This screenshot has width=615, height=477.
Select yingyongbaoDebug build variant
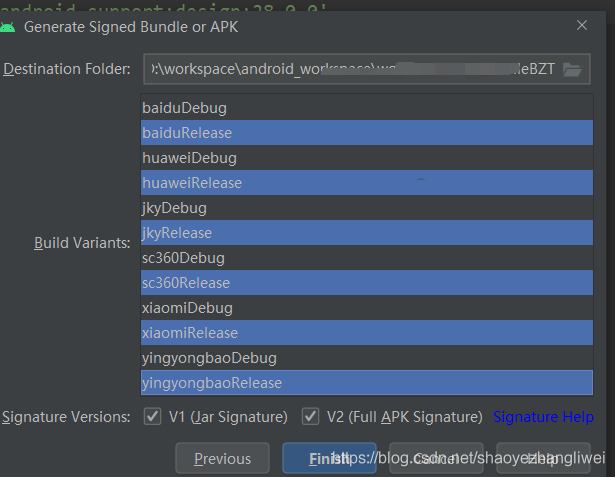coord(367,358)
